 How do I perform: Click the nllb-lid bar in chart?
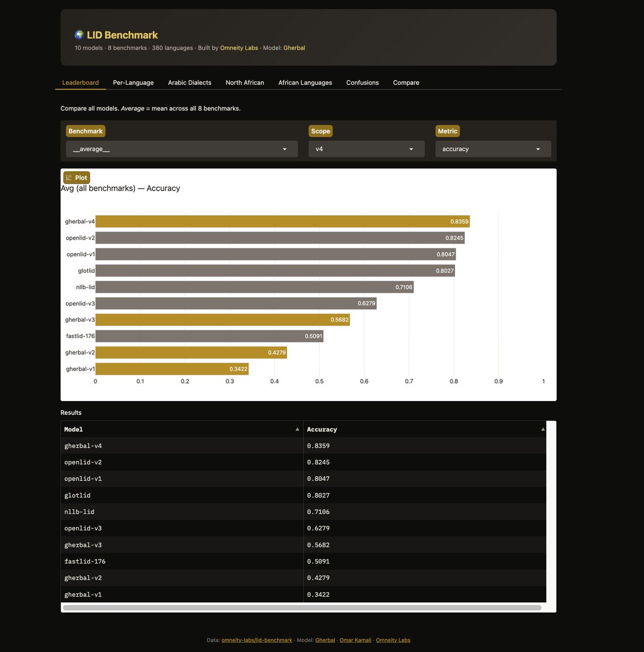(255, 287)
